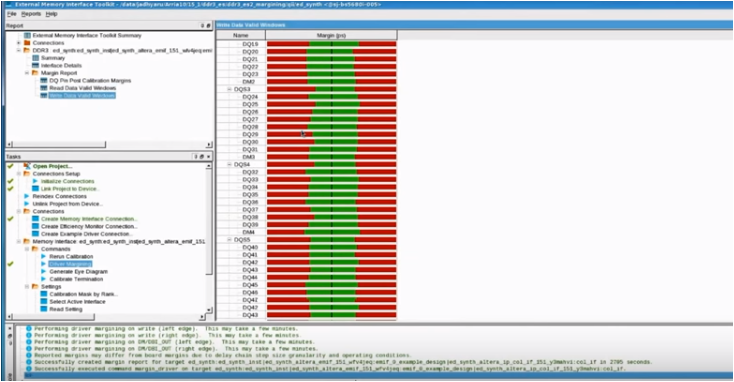The height and width of the screenshot is (382, 734).
Task: Click the DQ Pin Post Calibration Margins icon
Action: coord(44,81)
